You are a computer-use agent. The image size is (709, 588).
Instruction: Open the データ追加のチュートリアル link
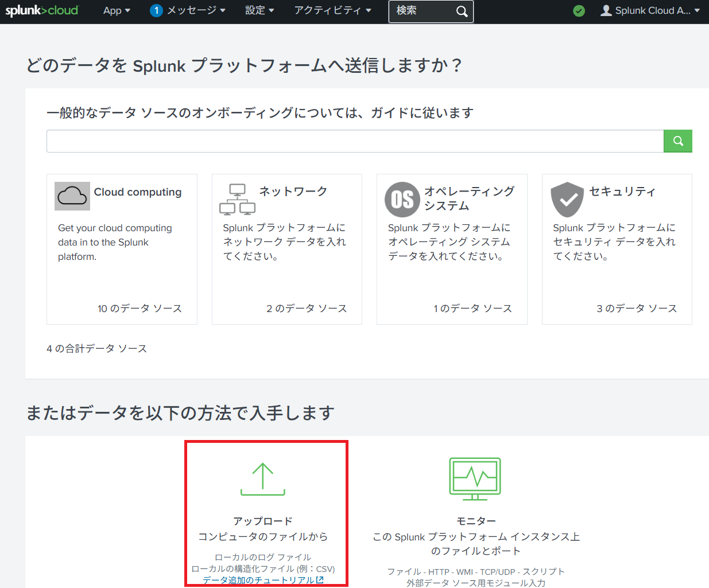point(262,580)
